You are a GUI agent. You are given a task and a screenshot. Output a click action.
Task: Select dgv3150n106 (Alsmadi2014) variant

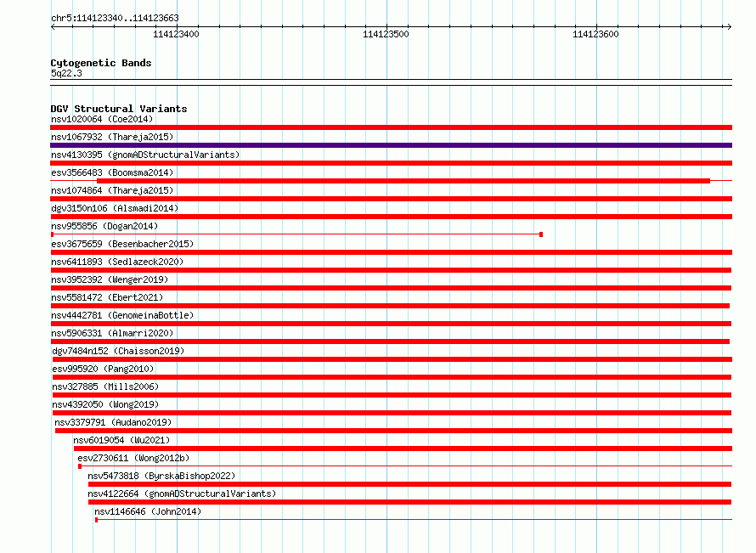click(x=115, y=208)
